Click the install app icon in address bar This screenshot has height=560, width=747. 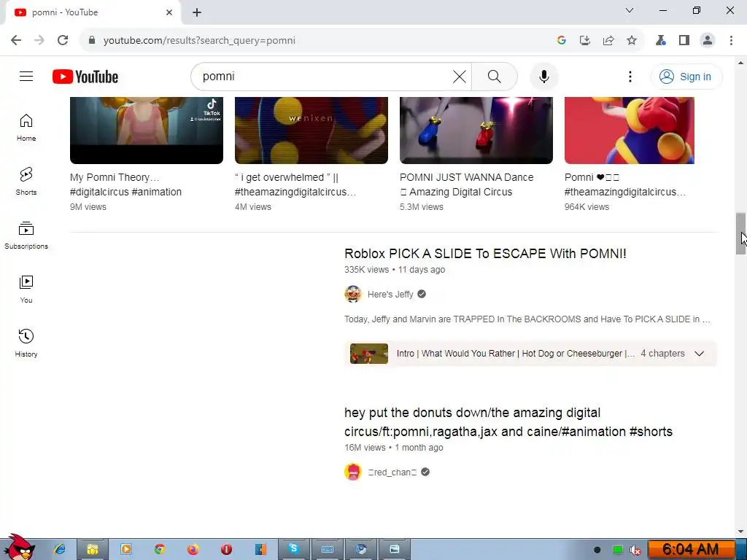pyautogui.click(x=584, y=41)
